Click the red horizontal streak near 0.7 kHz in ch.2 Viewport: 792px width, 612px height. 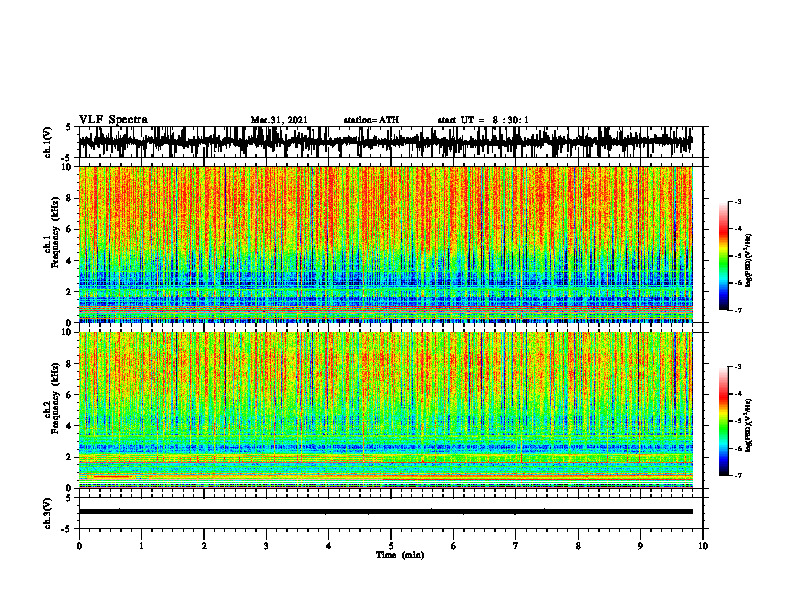112,477
